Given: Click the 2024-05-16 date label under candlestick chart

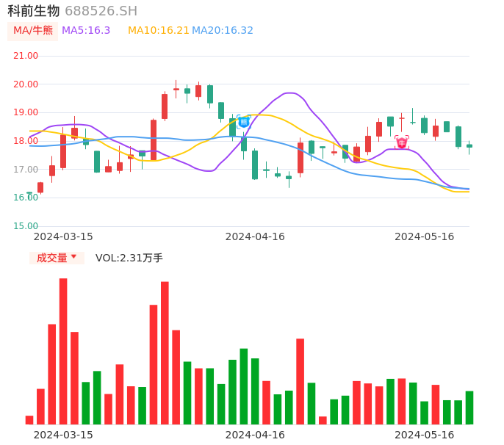Looking at the screenshot, I should click(424, 236).
